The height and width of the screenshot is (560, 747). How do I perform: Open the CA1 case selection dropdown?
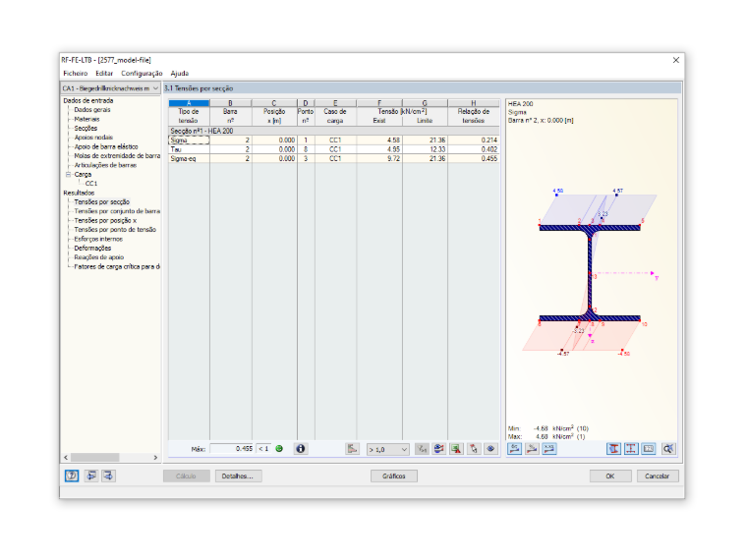[x=110, y=88]
